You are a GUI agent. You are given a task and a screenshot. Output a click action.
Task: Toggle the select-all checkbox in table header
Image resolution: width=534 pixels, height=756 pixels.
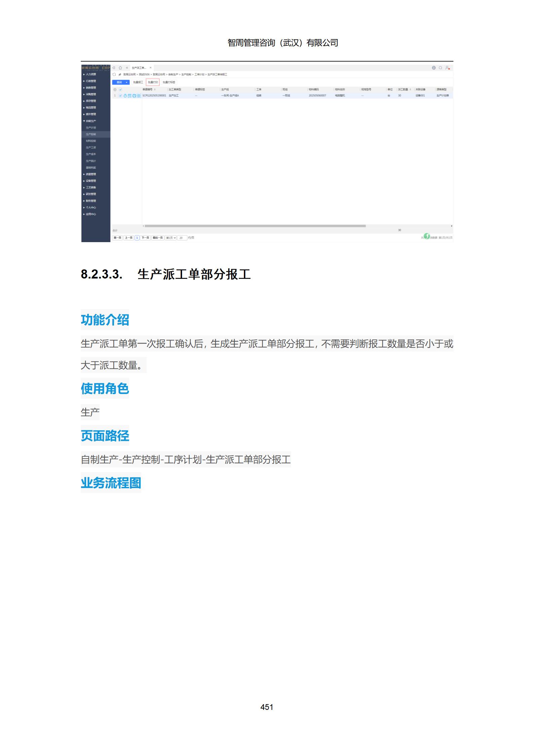pyautogui.click(x=120, y=90)
